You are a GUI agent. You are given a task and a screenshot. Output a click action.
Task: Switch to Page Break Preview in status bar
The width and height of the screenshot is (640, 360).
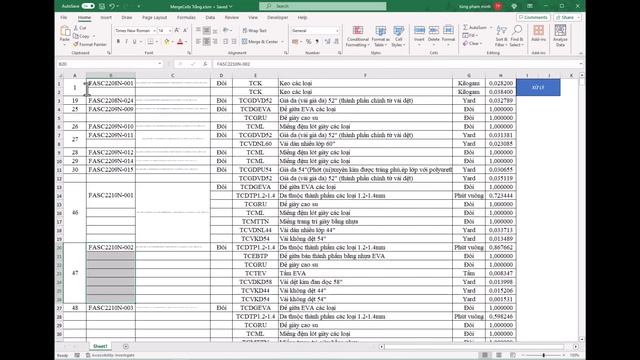[513, 355]
